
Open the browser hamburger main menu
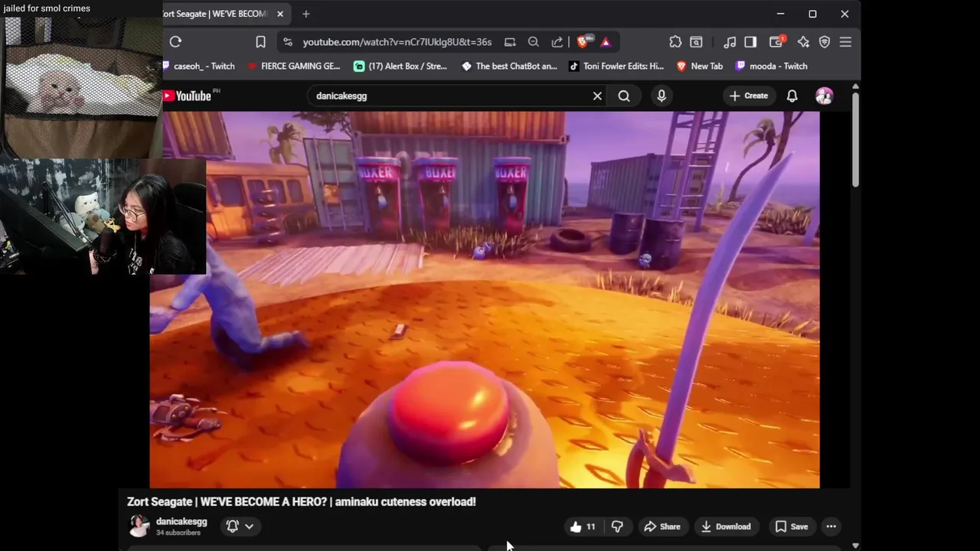tap(845, 42)
